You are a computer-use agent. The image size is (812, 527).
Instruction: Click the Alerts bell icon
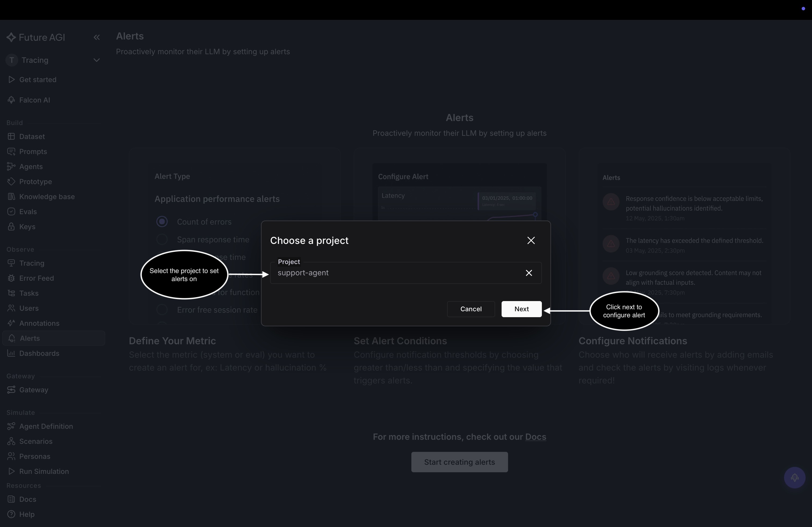click(x=12, y=338)
